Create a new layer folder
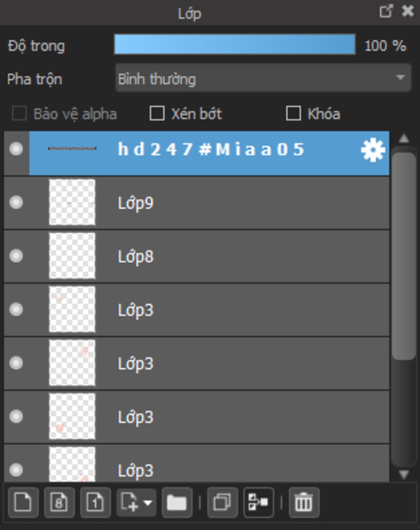 point(177,502)
